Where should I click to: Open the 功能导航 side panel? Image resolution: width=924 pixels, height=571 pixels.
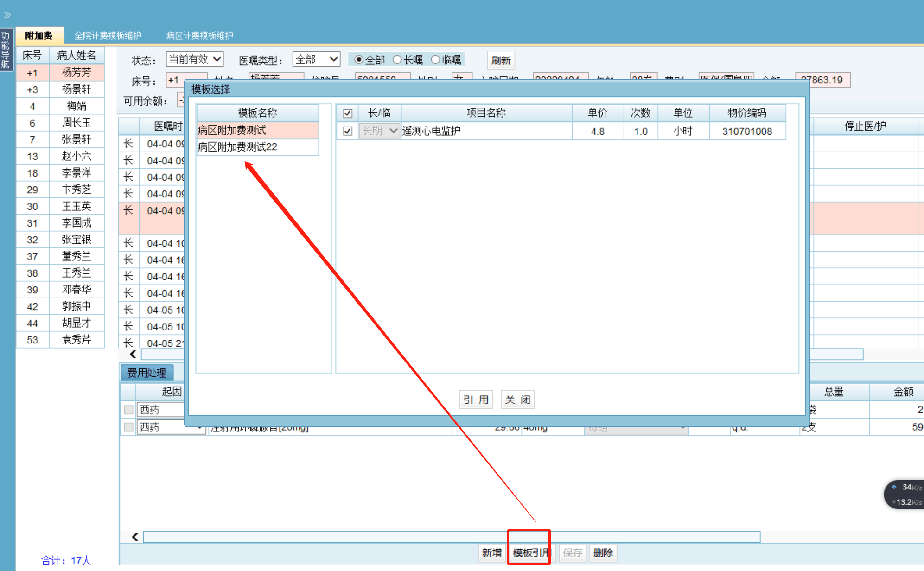coord(6,50)
